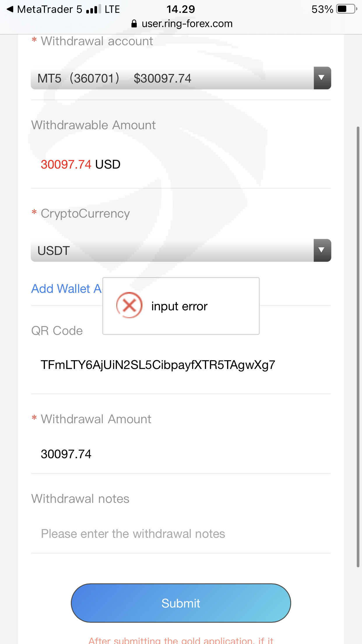Image resolution: width=362 pixels, height=644 pixels.
Task: Tap the back arrow to MetaTrader 5
Action: pos(10,9)
